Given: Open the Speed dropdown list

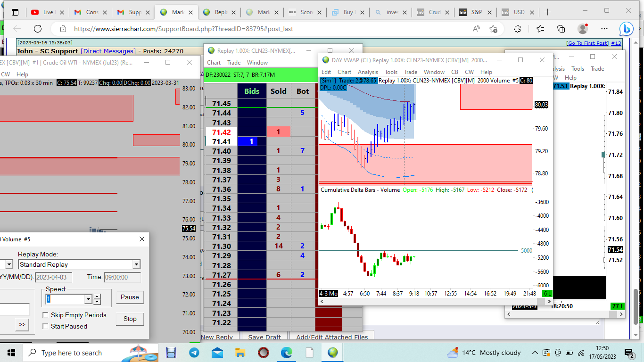Looking at the screenshot, I should tap(88, 299).
